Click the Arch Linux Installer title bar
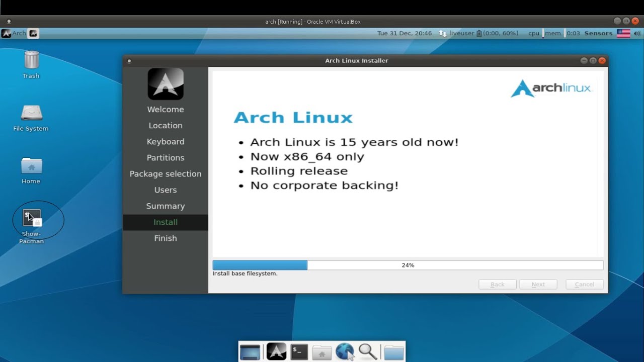Screen dimensions: 644x362 (357, 61)
